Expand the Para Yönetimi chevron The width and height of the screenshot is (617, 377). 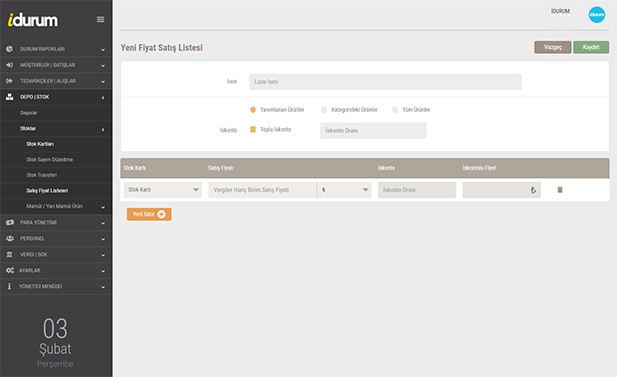[103, 223]
